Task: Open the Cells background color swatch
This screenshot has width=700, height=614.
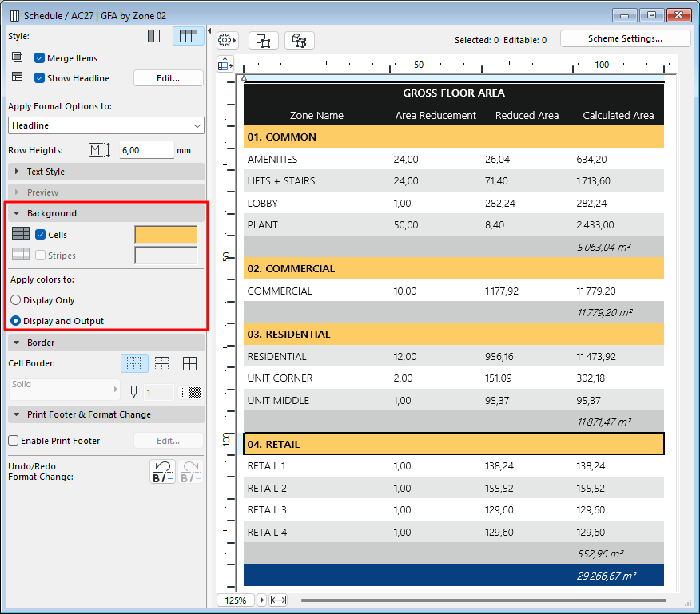Action: pyautogui.click(x=165, y=235)
